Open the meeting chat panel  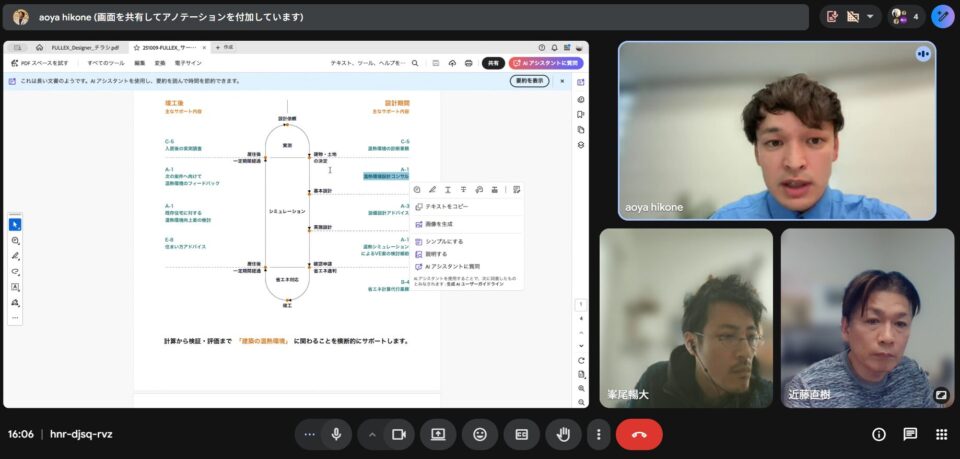[910, 434]
